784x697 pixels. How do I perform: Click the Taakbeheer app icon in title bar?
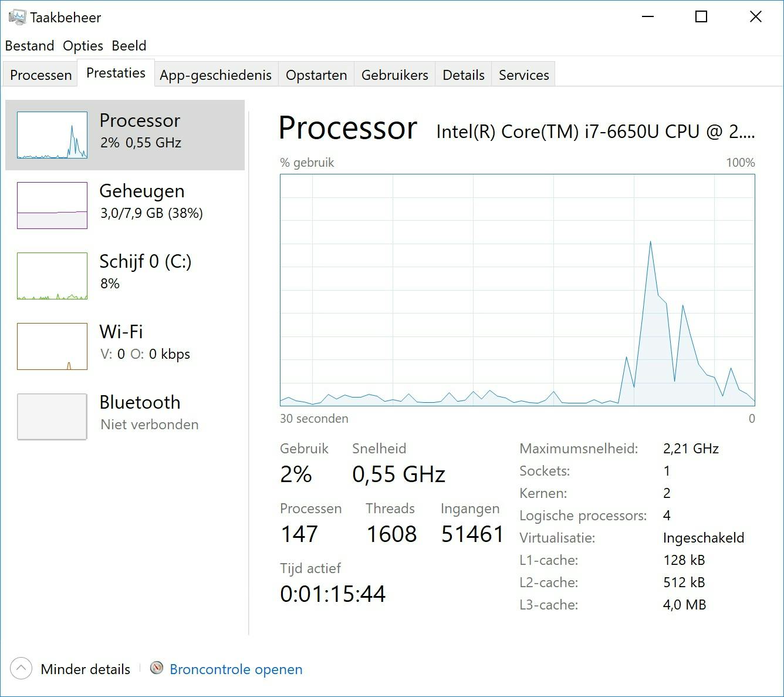pos(17,17)
